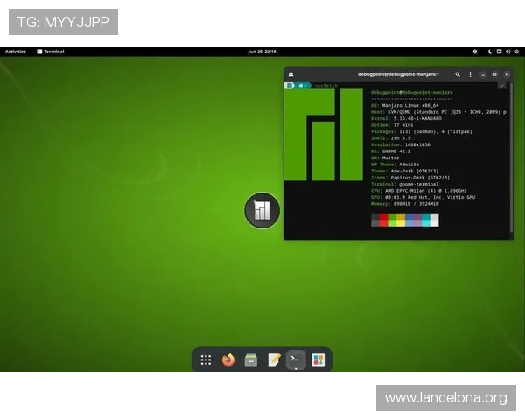525x420 pixels.
Task: Click the neofetch command in the prompt
Action: [x=324, y=85]
